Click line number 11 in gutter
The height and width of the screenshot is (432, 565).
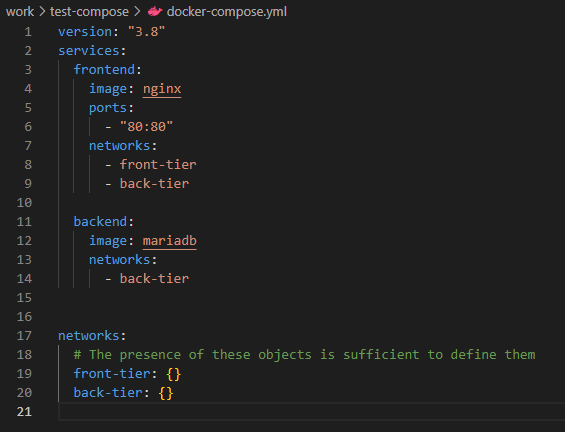(24, 222)
